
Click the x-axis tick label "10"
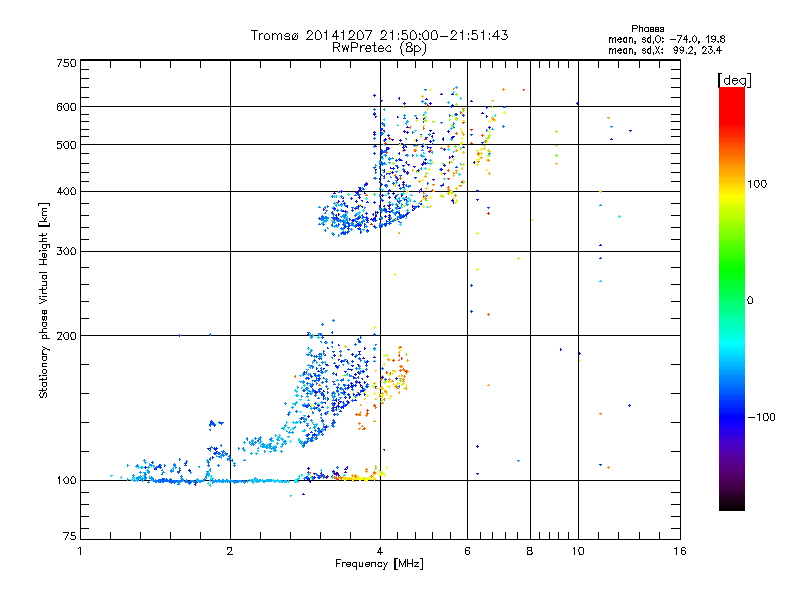[x=578, y=551]
